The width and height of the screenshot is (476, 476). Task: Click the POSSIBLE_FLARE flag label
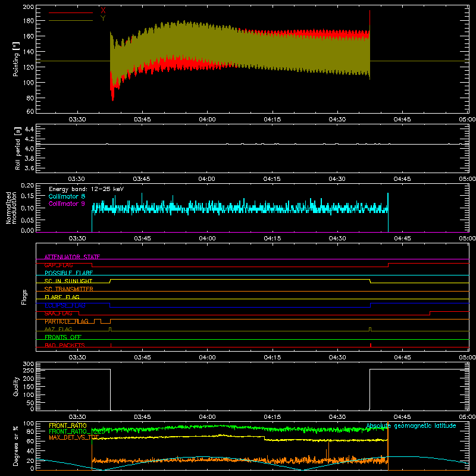[68, 273]
